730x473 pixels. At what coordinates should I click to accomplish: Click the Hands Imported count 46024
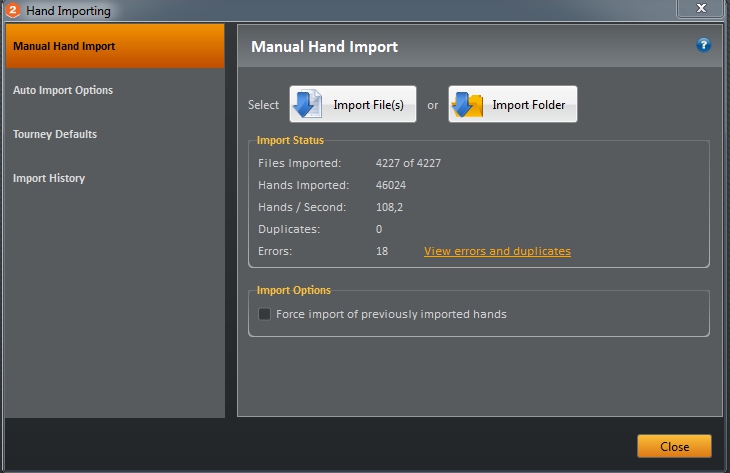pos(390,185)
